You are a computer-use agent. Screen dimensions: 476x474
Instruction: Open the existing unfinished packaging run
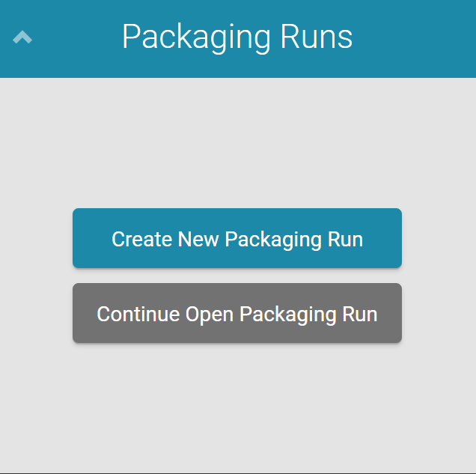tap(237, 313)
